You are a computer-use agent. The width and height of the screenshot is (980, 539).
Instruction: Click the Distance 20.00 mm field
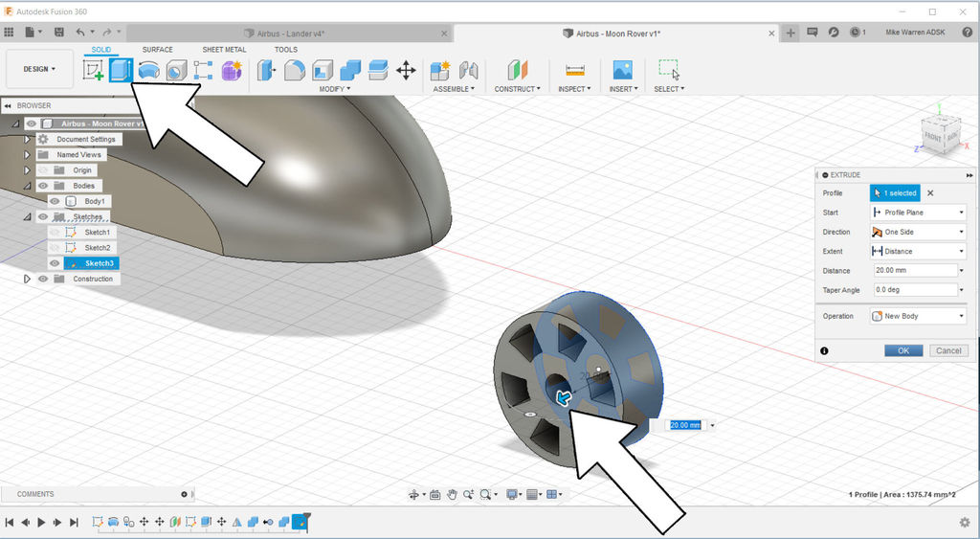[x=916, y=271]
